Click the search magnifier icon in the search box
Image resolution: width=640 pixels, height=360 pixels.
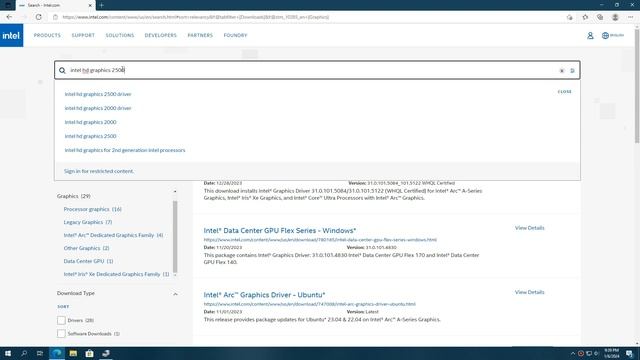[62, 70]
